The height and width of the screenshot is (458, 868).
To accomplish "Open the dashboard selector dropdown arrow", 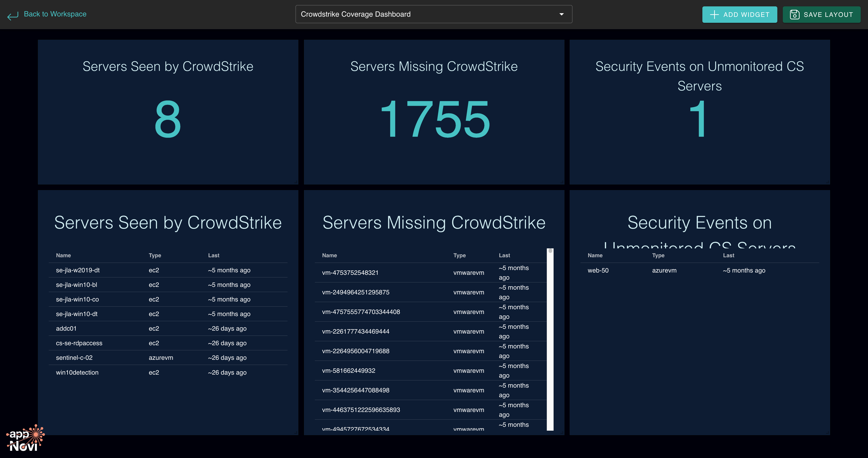I will (561, 14).
